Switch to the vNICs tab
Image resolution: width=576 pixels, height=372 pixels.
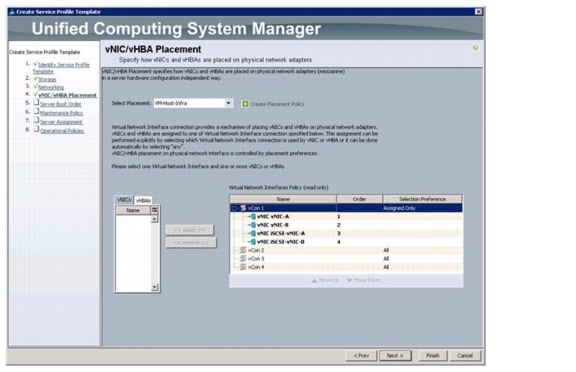click(x=124, y=200)
